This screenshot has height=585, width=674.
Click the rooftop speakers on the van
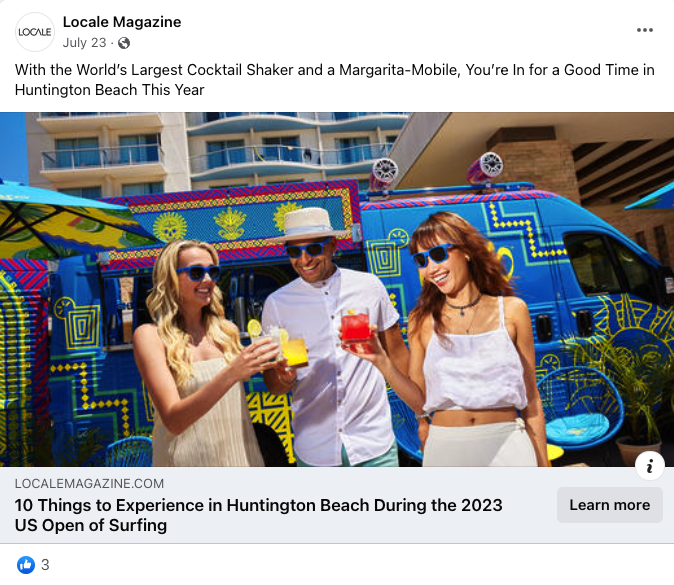[436, 172]
